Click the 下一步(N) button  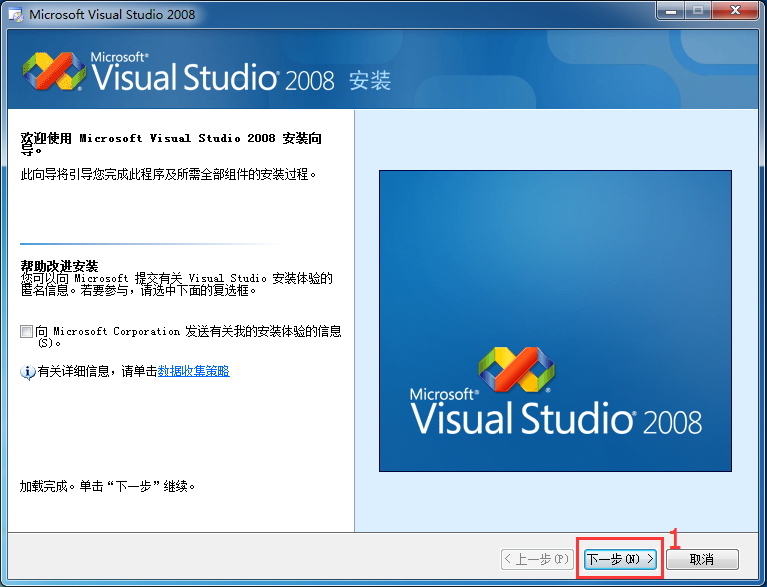click(620, 559)
